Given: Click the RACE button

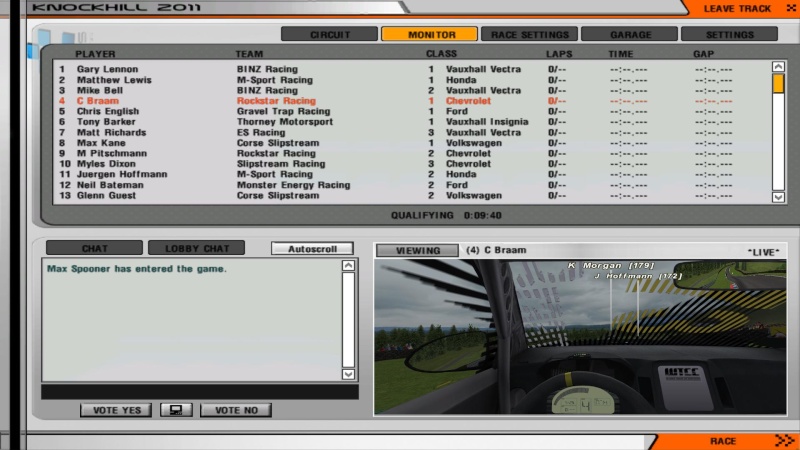Looking at the screenshot, I should 723,441.
